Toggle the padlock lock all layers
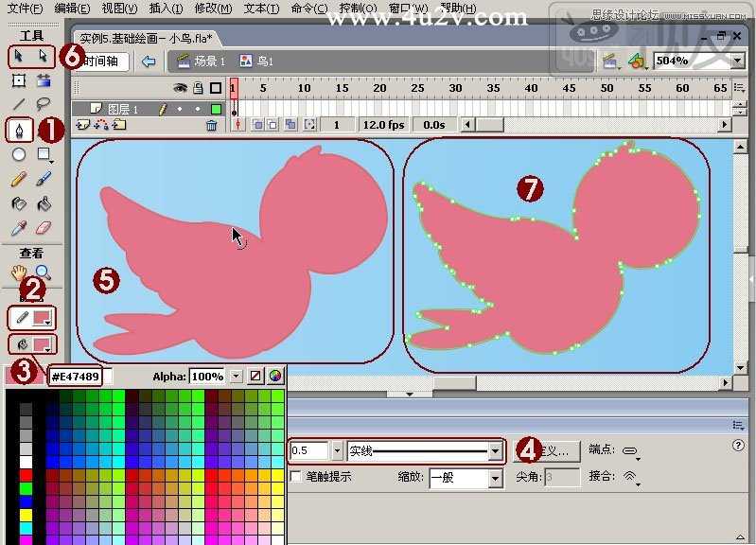The height and width of the screenshot is (545, 756). pyautogui.click(x=198, y=88)
